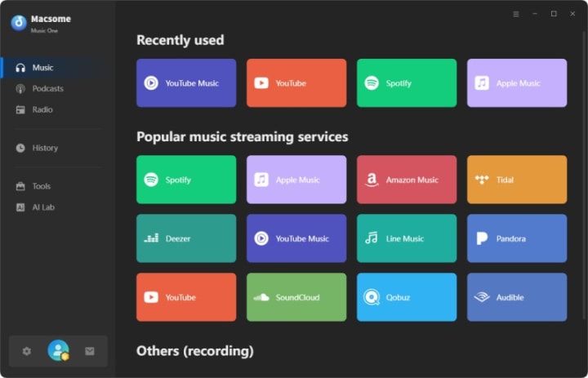Click the radio icon in sidebar
The height and width of the screenshot is (378, 588).
point(20,110)
